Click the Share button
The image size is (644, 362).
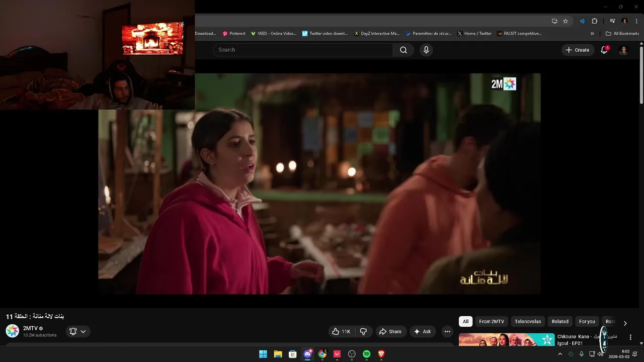point(390,331)
